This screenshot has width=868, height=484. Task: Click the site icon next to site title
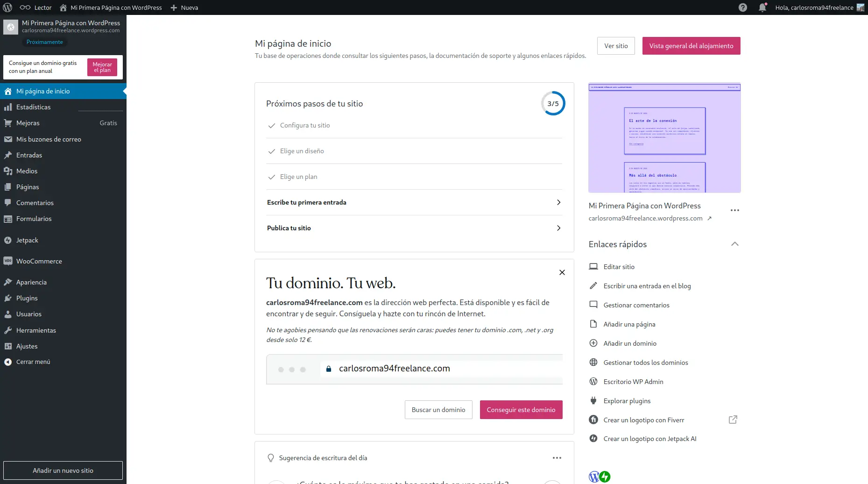11,27
